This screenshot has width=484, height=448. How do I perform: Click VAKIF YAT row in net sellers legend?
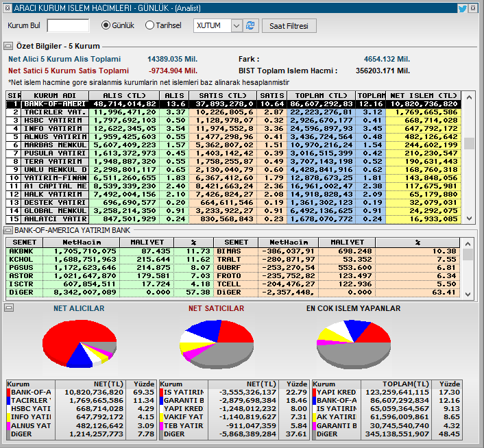[x=234, y=417]
